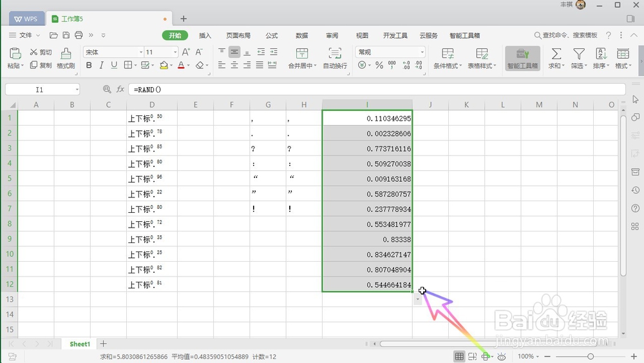Open the Data (数据) tab

pos(302,35)
